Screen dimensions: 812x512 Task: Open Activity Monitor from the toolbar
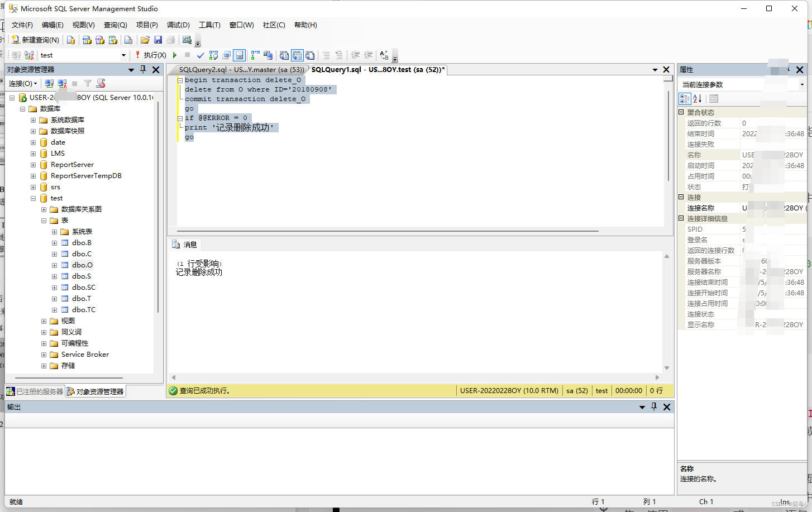(x=187, y=40)
